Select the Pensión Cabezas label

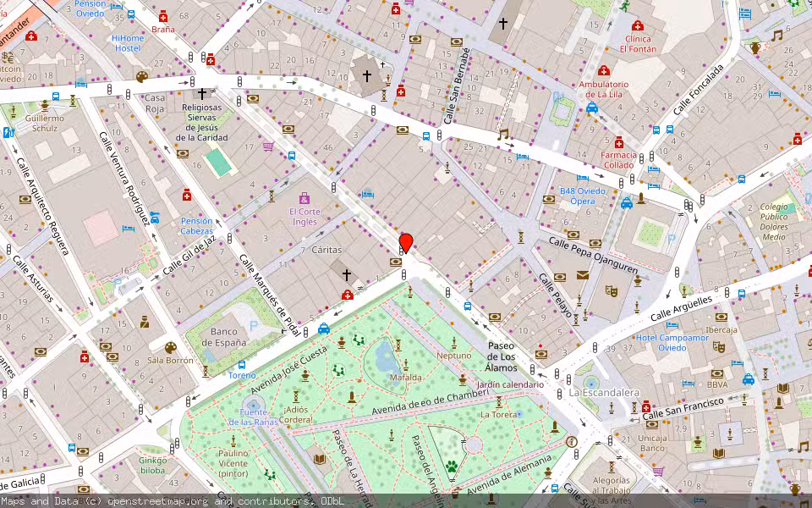(x=197, y=226)
